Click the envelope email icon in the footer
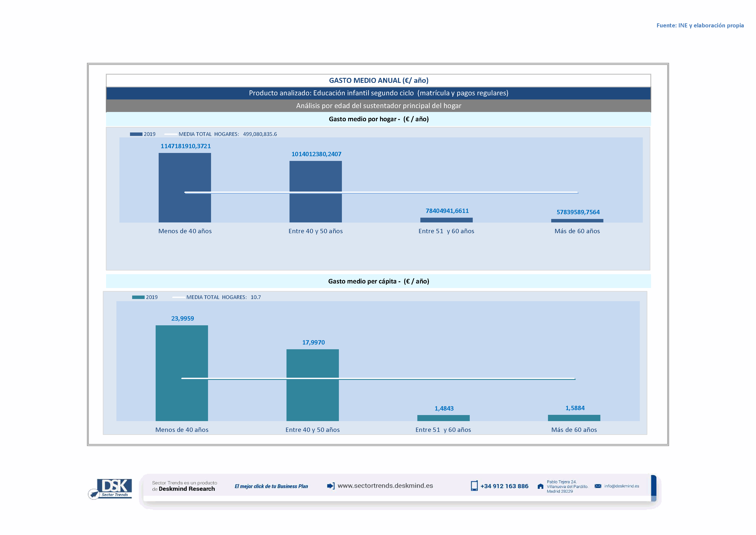The height and width of the screenshot is (535, 756). click(x=598, y=486)
